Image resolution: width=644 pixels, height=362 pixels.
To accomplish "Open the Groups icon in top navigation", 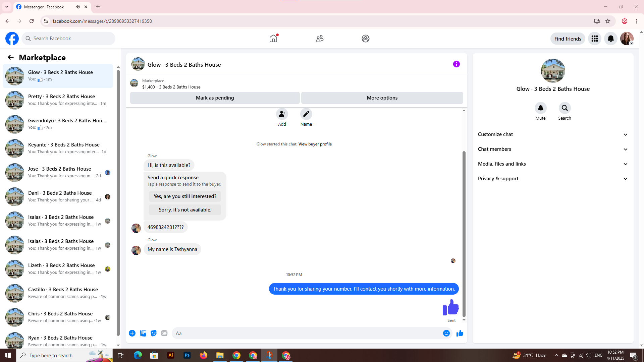I will coord(366,39).
